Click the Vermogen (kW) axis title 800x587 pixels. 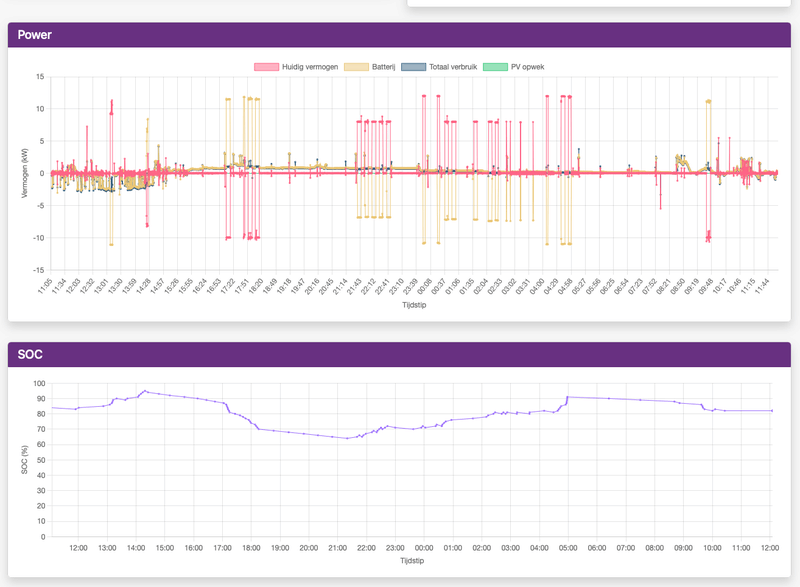24,173
